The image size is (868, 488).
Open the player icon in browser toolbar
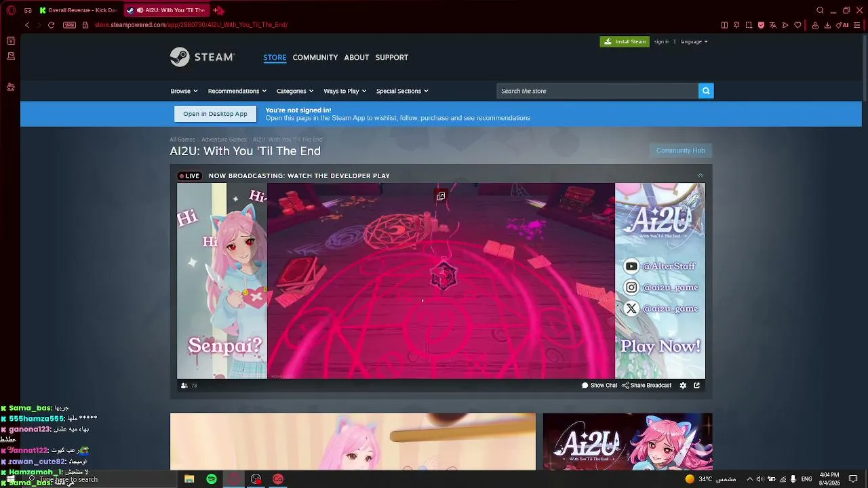pos(785,25)
